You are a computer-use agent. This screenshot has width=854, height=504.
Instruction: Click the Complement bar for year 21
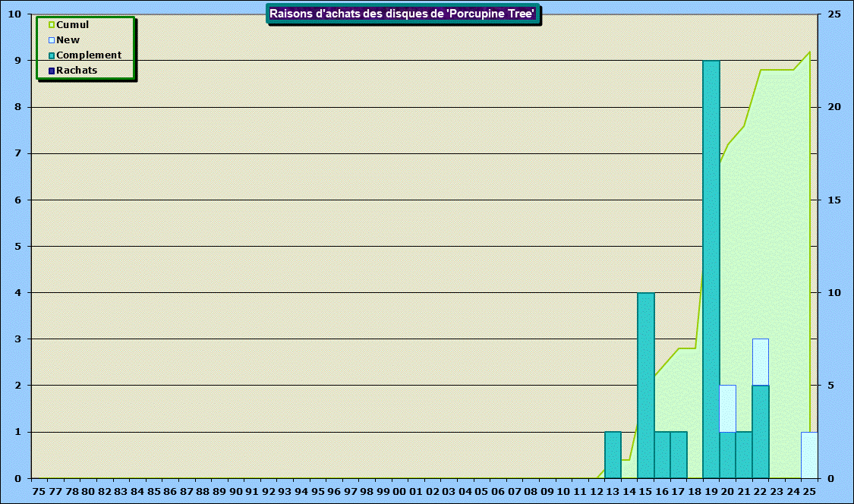[744, 455]
